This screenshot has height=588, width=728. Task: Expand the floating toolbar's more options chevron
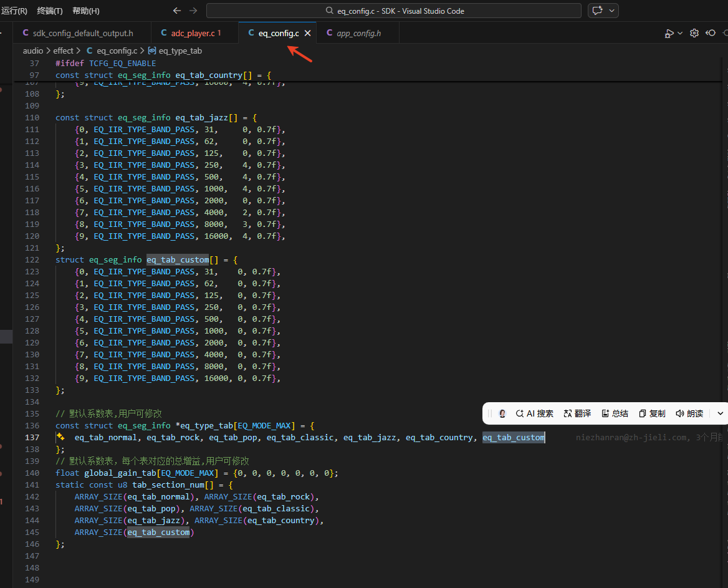[720, 413]
